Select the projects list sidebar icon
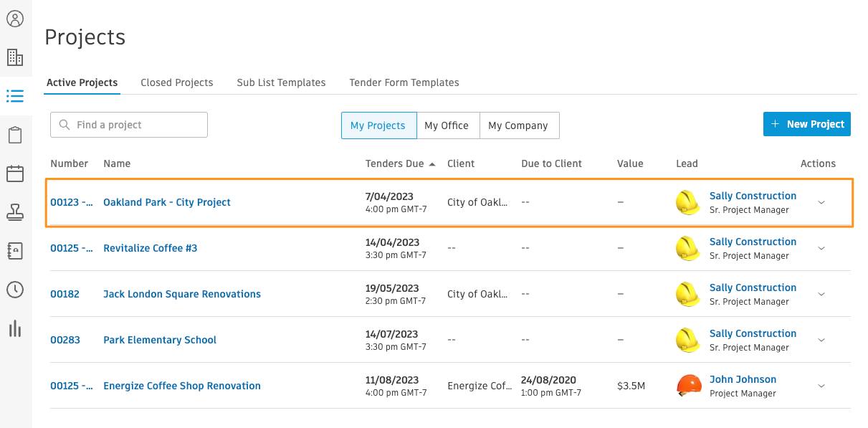 coord(15,96)
